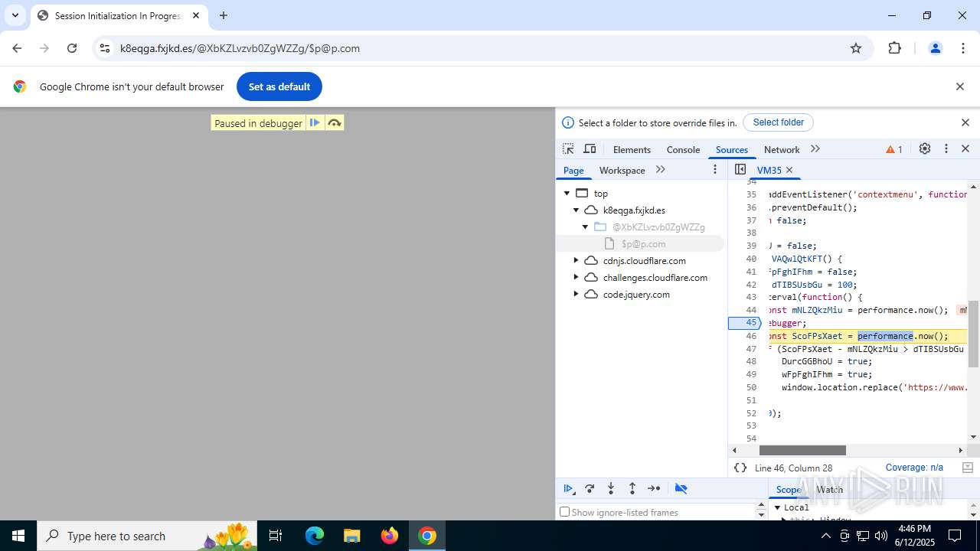This screenshot has width=980, height=551.
Task: Click the horizontal scrollbar in code editor
Action: [802, 450]
